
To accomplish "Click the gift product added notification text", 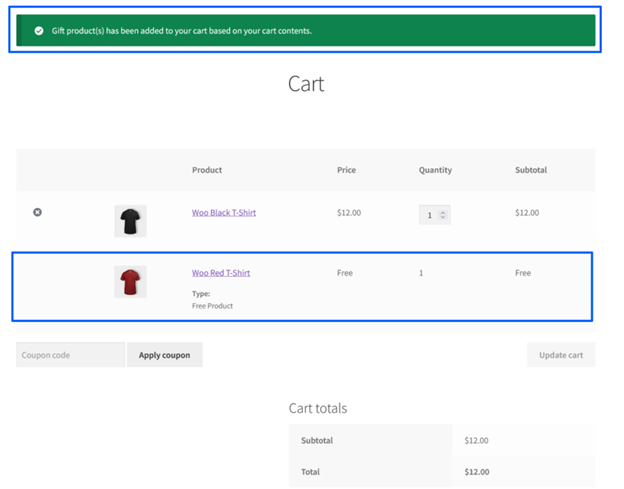I will click(x=182, y=31).
